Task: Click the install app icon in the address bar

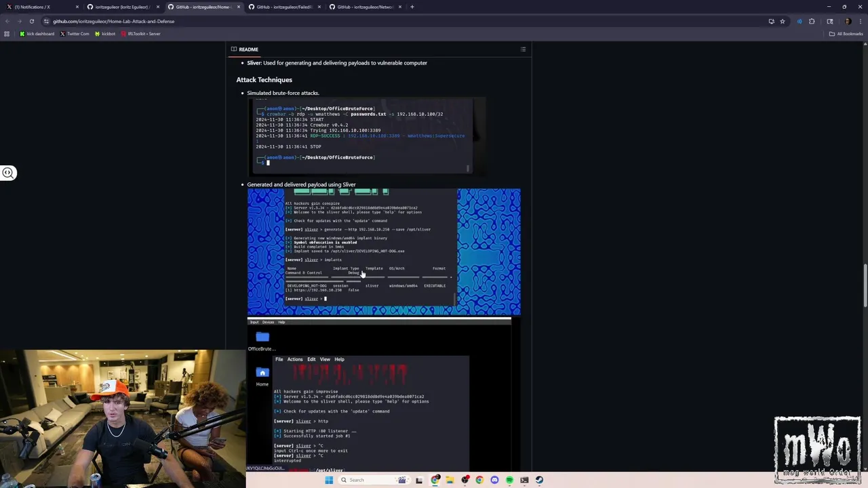Action: (x=771, y=21)
